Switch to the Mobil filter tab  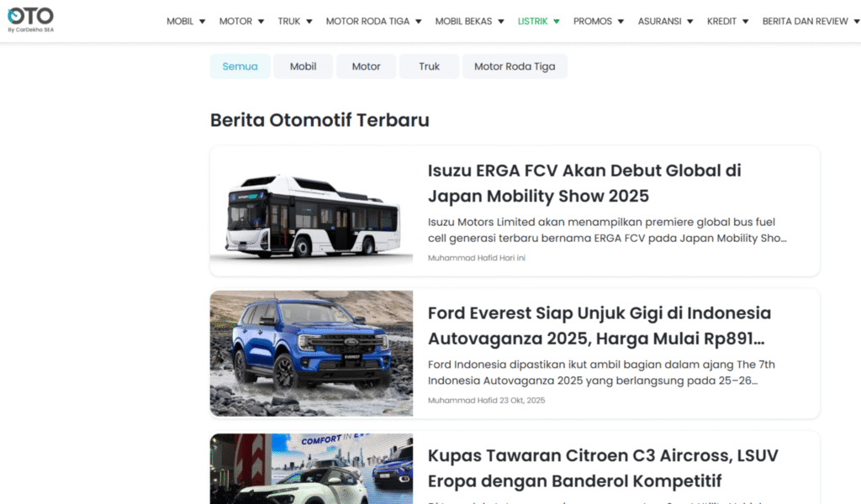point(303,66)
